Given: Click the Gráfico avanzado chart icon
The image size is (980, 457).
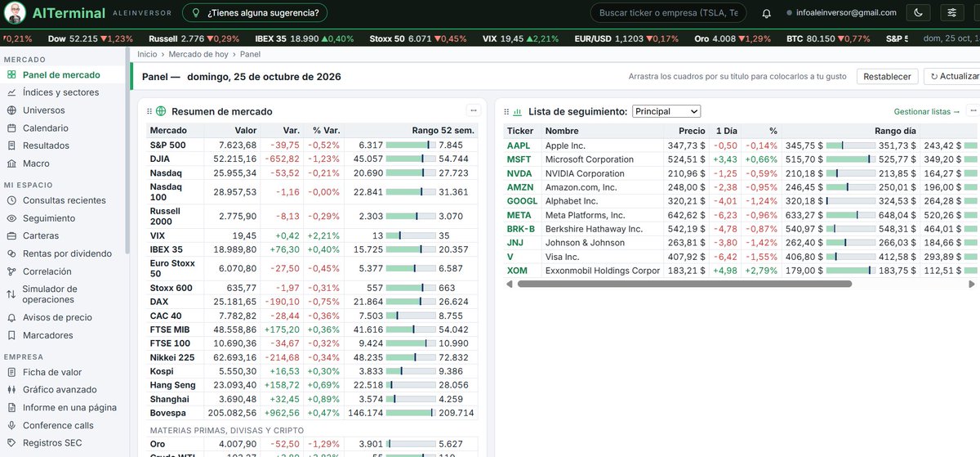Looking at the screenshot, I should coord(12,390).
